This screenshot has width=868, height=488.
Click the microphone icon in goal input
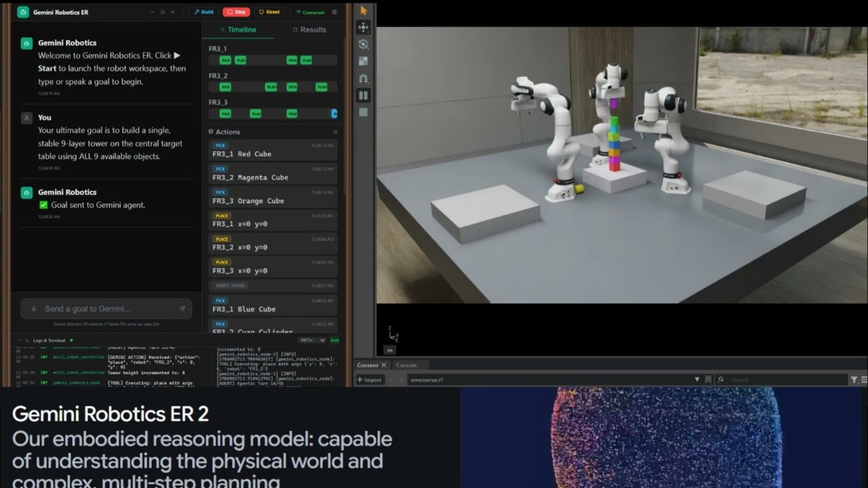(x=34, y=309)
